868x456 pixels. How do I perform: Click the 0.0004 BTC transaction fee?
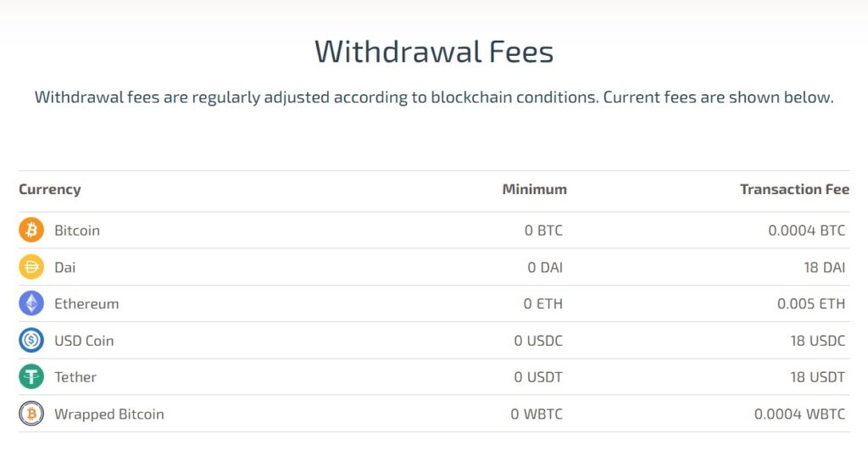pyautogui.click(x=806, y=231)
